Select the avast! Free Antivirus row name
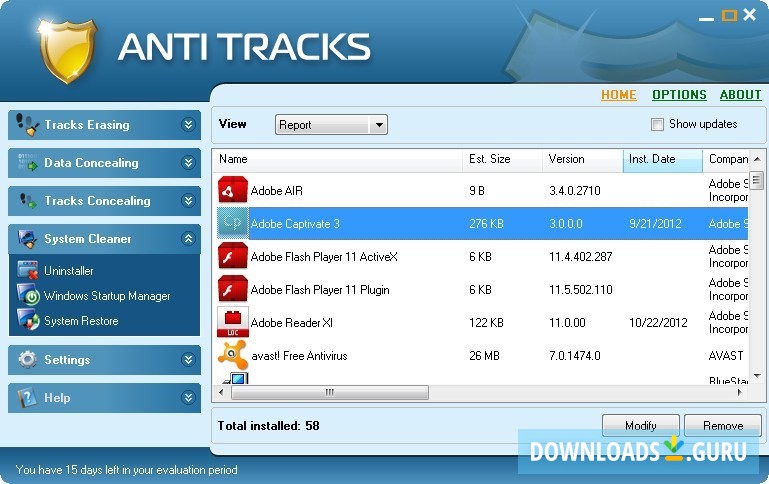 299,356
